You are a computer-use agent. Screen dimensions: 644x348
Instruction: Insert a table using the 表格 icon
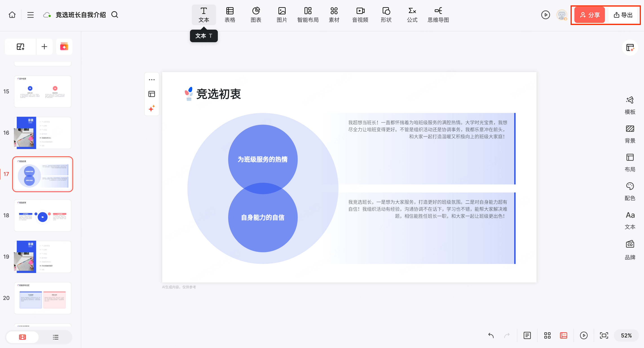tap(230, 15)
